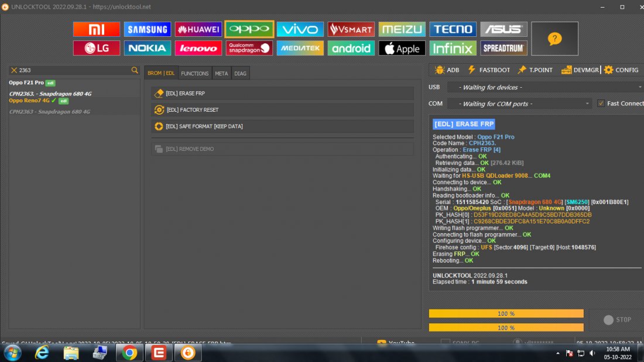Image resolution: width=644 pixels, height=362 pixels.
Task: Select the LG brand tile
Action: pyautogui.click(x=97, y=48)
